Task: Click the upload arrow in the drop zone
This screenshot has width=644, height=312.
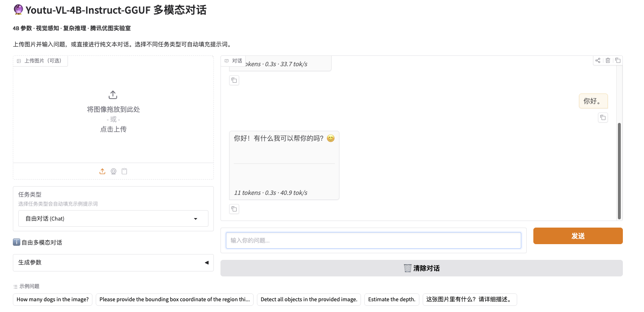Action: pos(113,95)
